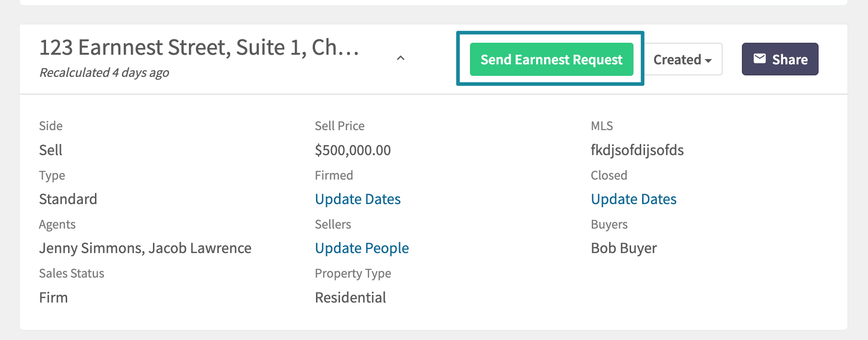
Task: Click the Send Earnnest Request button
Action: pos(551,60)
